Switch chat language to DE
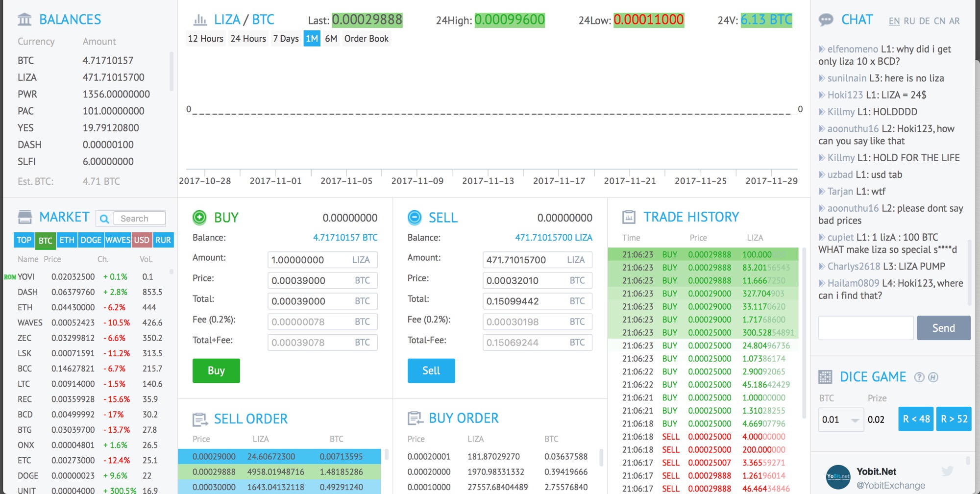 pyautogui.click(x=925, y=21)
